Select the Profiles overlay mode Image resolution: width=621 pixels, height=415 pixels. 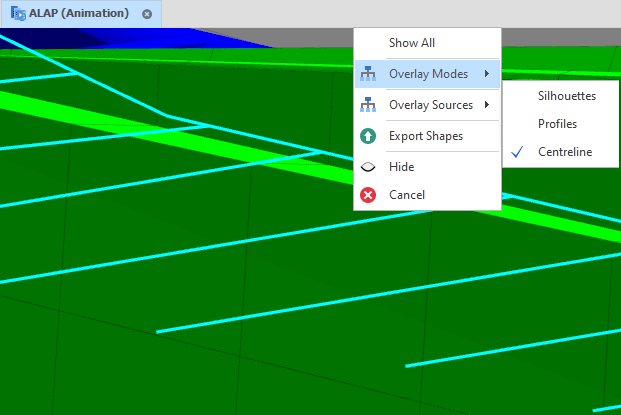[560, 124]
